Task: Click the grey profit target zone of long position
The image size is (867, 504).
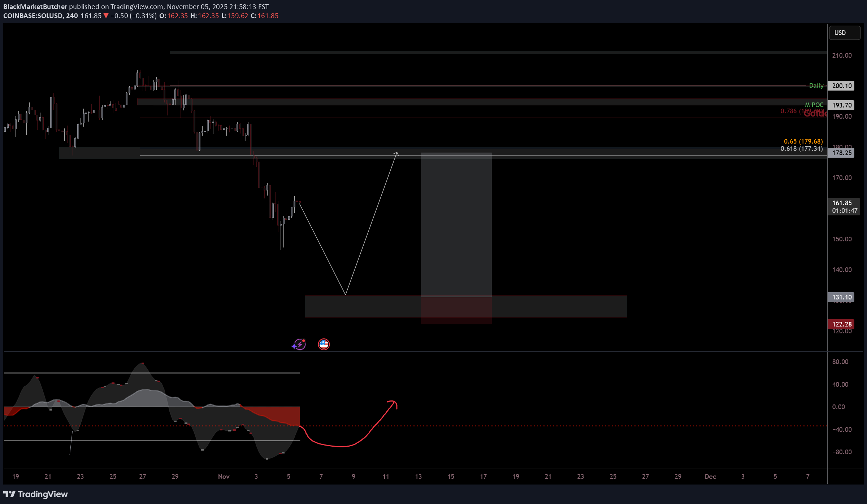Action: (456, 224)
